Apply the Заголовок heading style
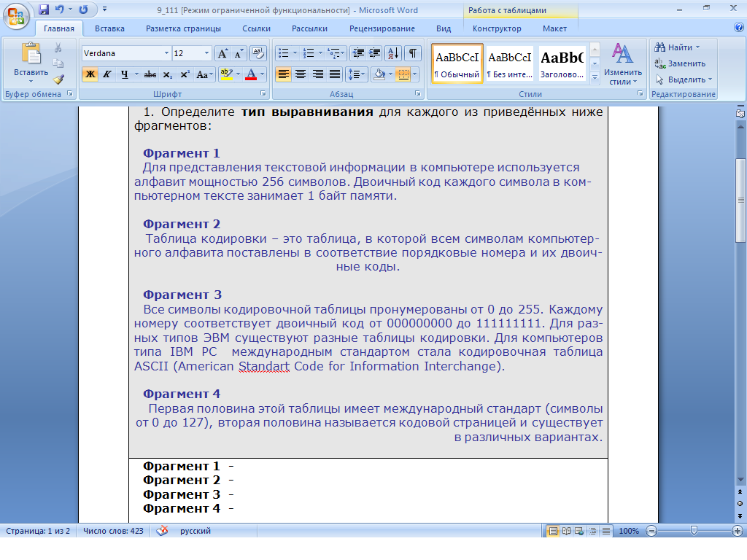Screen dimensions: 747x560 (562, 63)
